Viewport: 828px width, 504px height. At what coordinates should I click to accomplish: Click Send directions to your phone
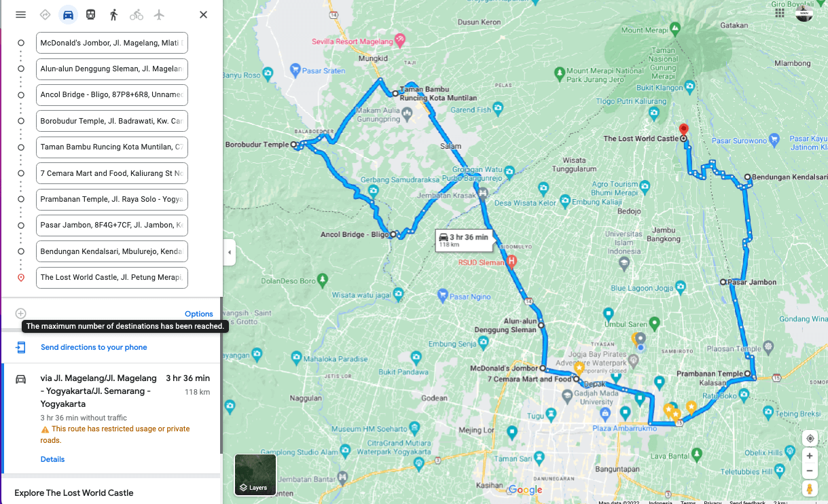94,347
